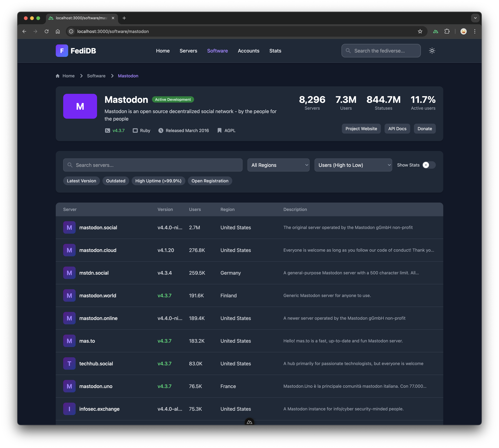Click the large Mastodon M logo tile
This screenshot has height=448, width=499.
[80, 106]
